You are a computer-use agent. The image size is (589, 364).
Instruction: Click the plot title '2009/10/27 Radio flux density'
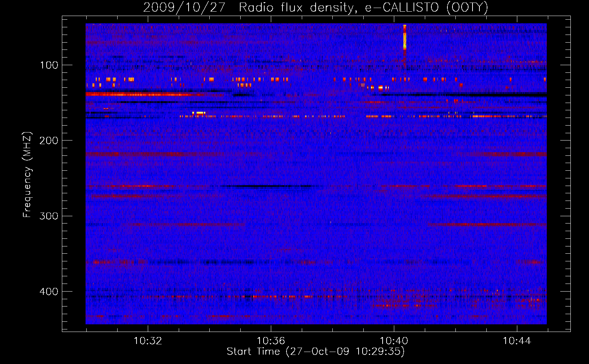[x=316, y=7]
